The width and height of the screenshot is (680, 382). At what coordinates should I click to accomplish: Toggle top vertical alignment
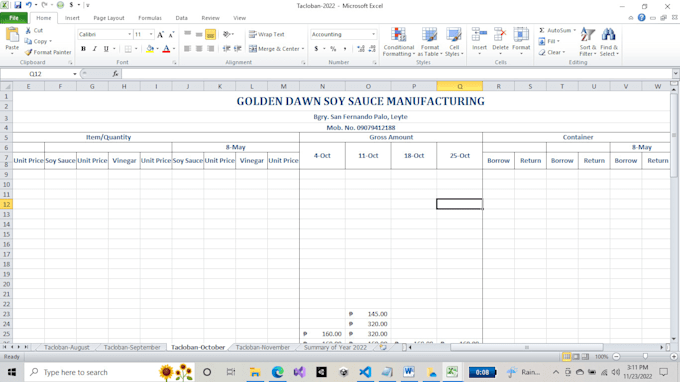point(187,34)
